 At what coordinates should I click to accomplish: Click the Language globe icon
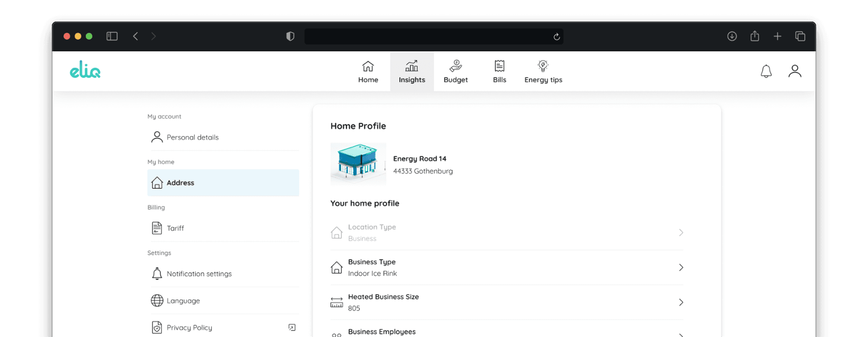click(x=157, y=300)
